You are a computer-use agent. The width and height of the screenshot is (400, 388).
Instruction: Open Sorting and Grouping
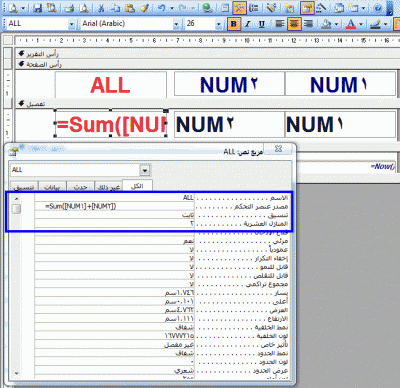click(254, 8)
